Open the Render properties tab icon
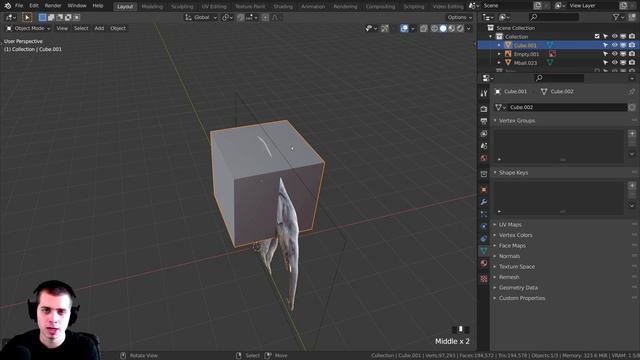 point(484,109)
